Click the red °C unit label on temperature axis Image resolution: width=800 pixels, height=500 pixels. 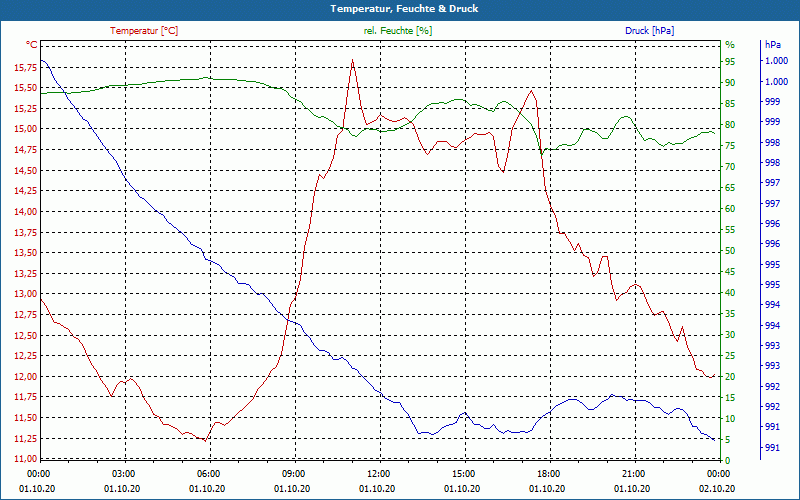32,45
